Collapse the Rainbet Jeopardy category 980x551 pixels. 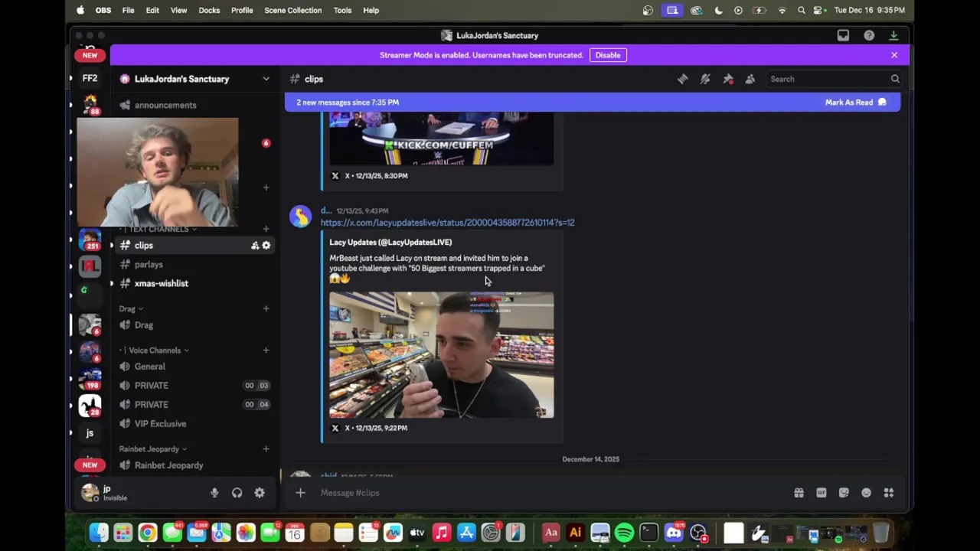(x=153, y=449)
